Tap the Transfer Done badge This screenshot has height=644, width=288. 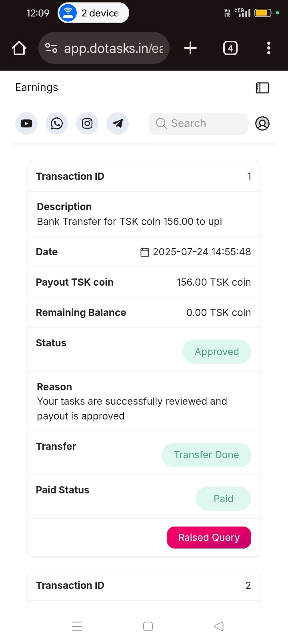click(x=206, y=455)
